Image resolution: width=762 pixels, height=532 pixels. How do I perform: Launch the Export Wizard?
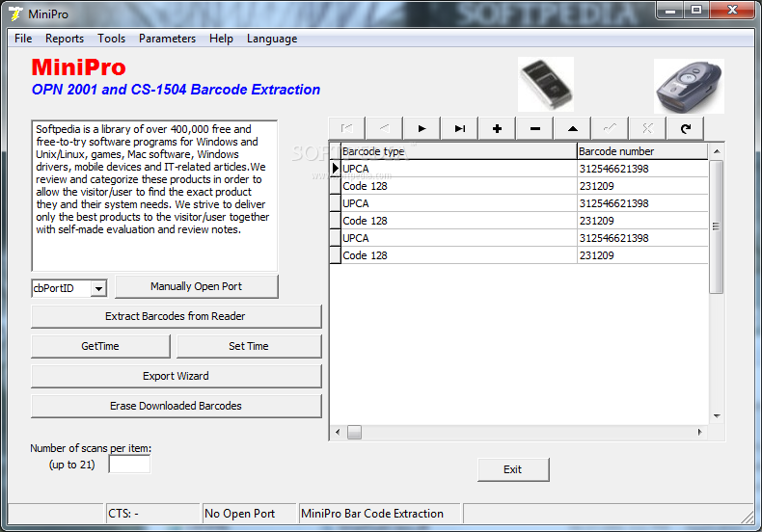pos(176,376)
